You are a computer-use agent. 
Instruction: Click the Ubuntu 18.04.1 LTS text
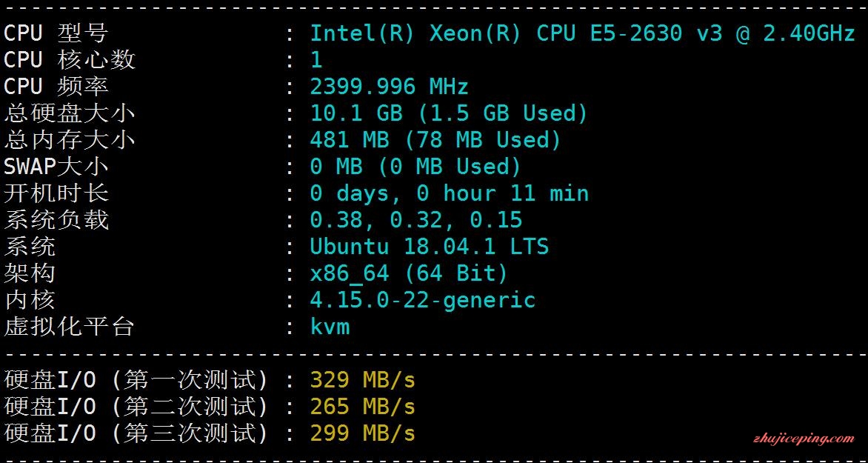pyautogui.click(x=429, y=247)
